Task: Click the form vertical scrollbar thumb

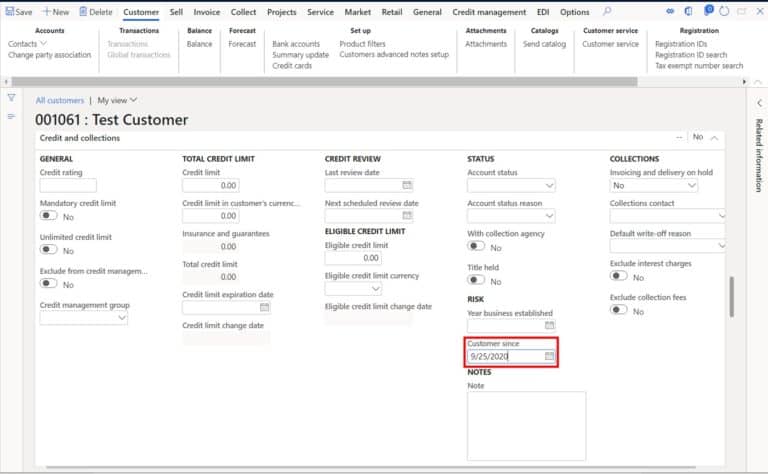Action: 731,297
